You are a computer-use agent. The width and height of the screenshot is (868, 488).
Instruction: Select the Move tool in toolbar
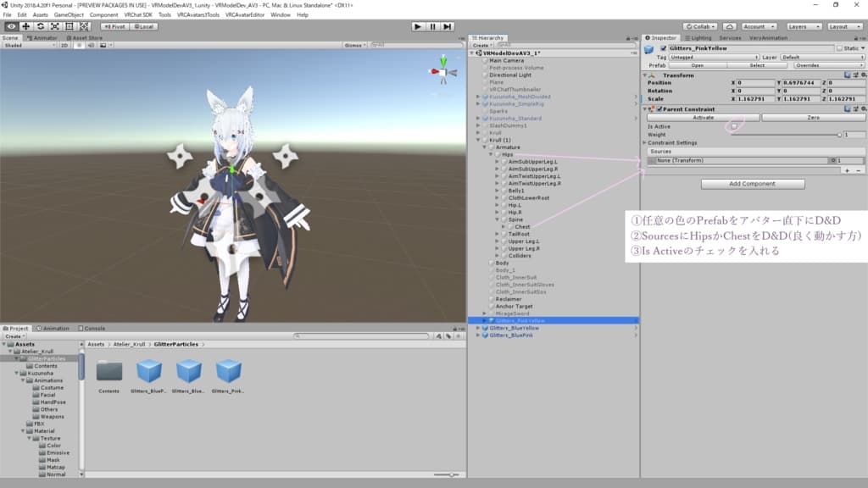(x=26, y=26)
